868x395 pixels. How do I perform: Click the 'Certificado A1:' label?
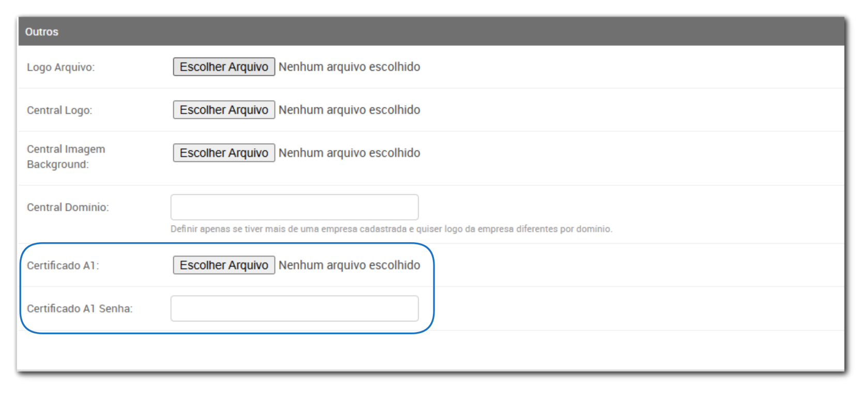[63, 266]
